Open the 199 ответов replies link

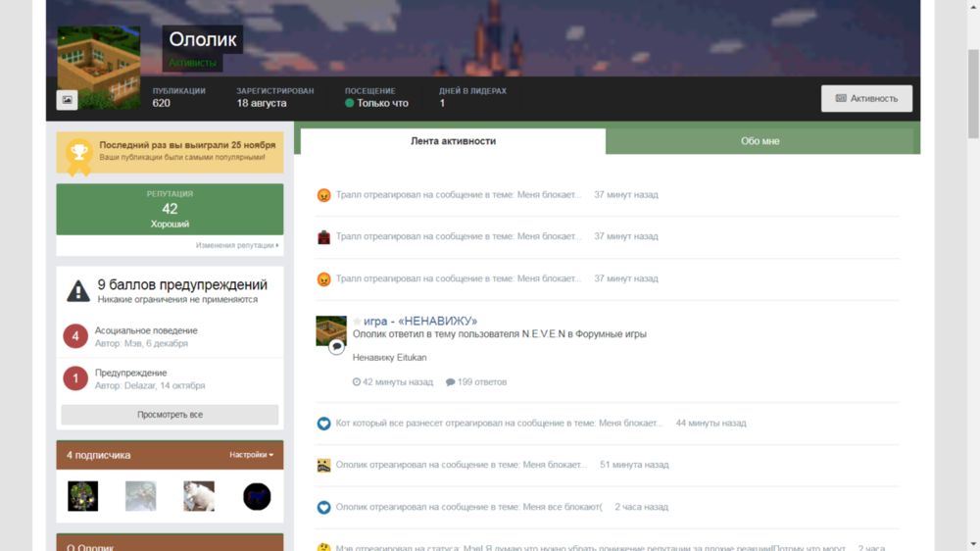(476, 382)
